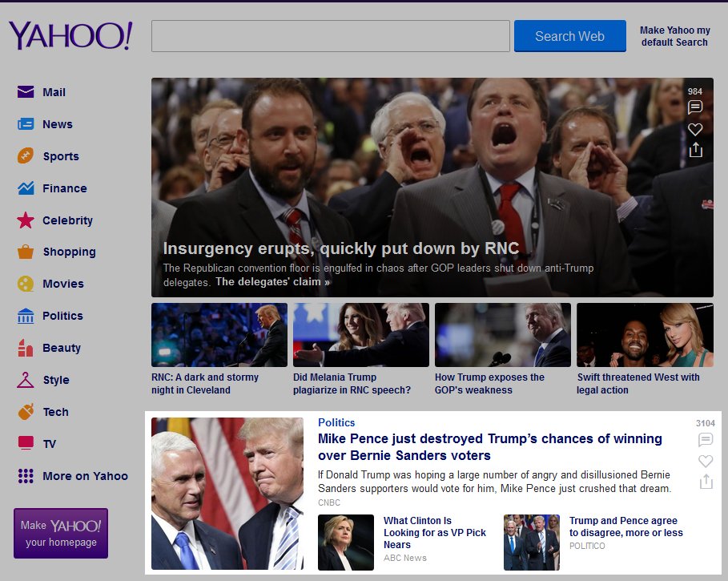Like the Mike Pence article with heart icon
Screen dimensions: 728x581
coord(706,461)
